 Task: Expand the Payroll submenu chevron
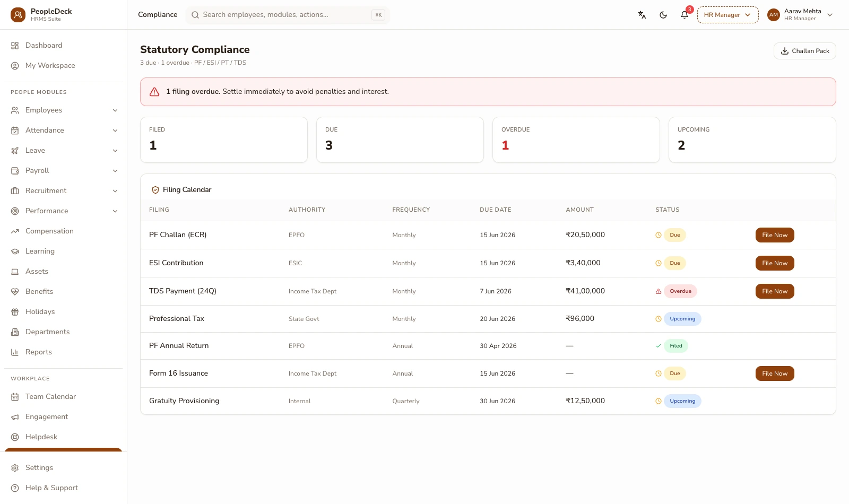point(115,171)
